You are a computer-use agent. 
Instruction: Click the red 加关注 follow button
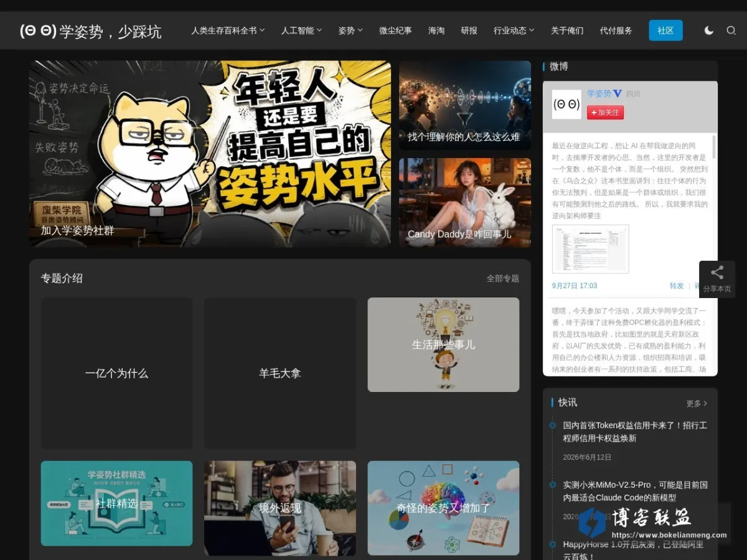pos(605,113)
